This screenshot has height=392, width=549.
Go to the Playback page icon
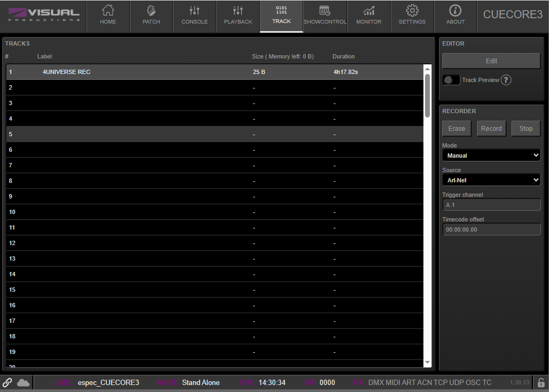click(x=238, y=11)
